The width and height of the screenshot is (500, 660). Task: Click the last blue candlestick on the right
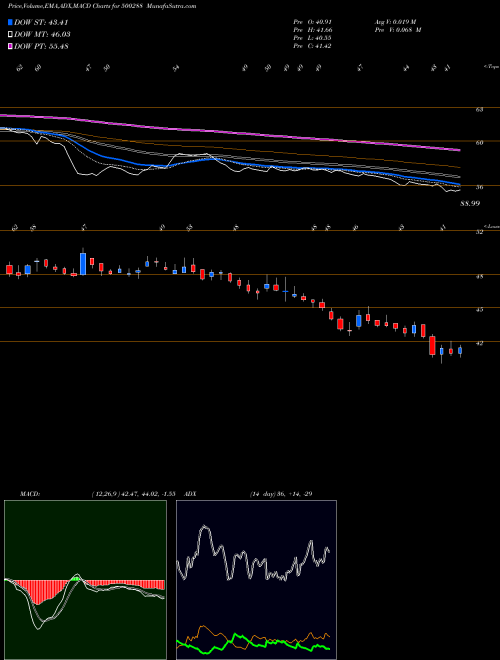460,351
